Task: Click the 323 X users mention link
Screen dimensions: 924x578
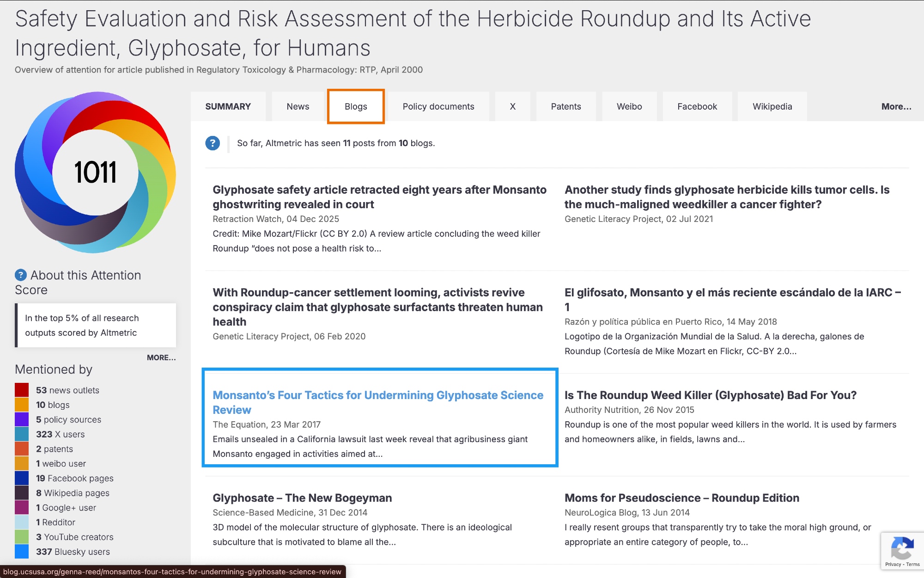Action: pyautogui.click(x=61, y=434)
